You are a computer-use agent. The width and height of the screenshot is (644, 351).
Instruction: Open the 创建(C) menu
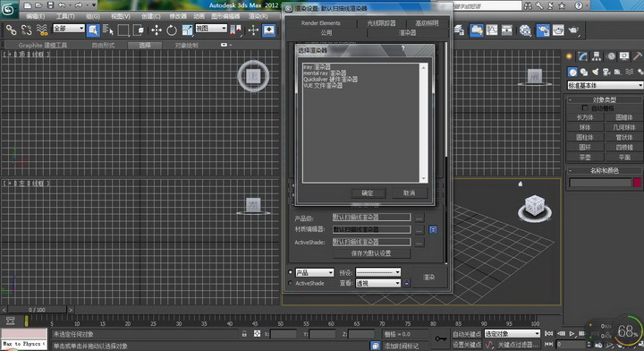151,16
